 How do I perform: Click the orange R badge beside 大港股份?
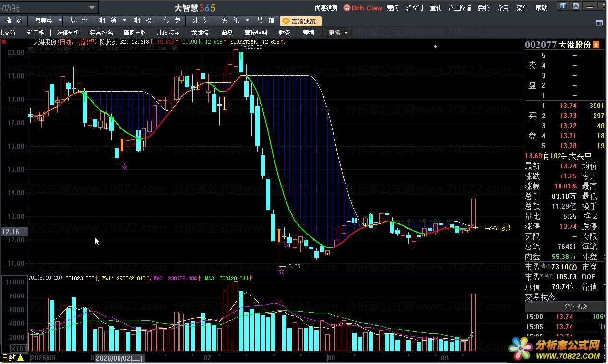(x=596, y=45)
